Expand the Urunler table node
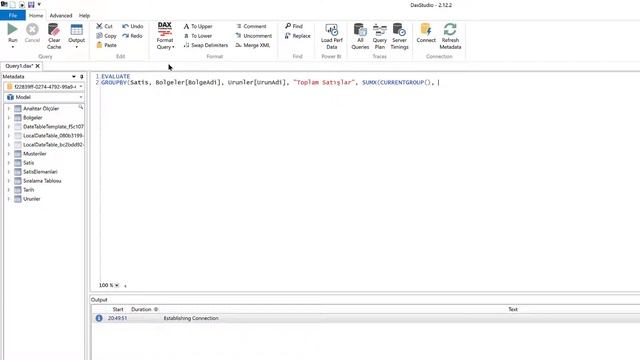Screen dimensions: 640x360 [9, 199]
